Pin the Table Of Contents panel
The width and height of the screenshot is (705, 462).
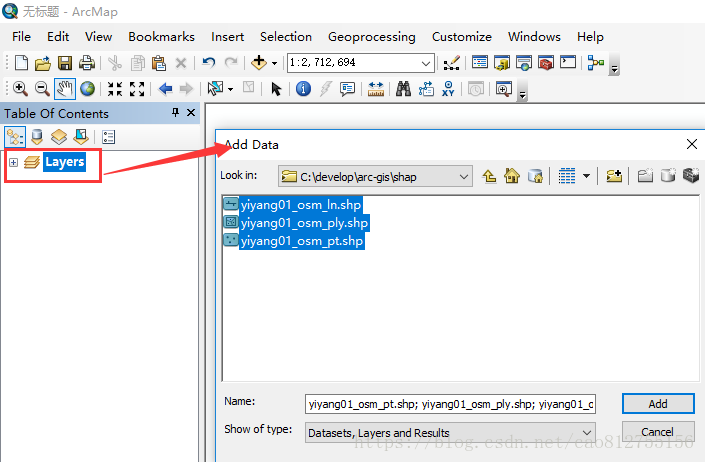click(x=175, y=112)
